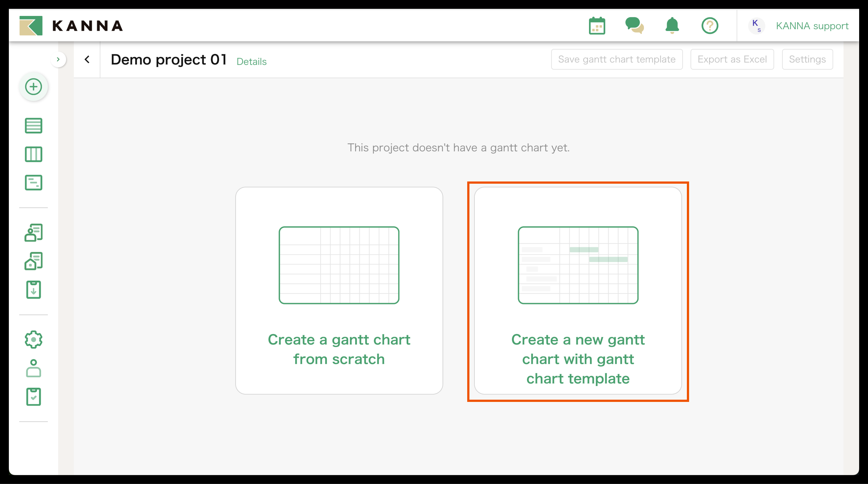Go back using left chevron arrow

87,60
